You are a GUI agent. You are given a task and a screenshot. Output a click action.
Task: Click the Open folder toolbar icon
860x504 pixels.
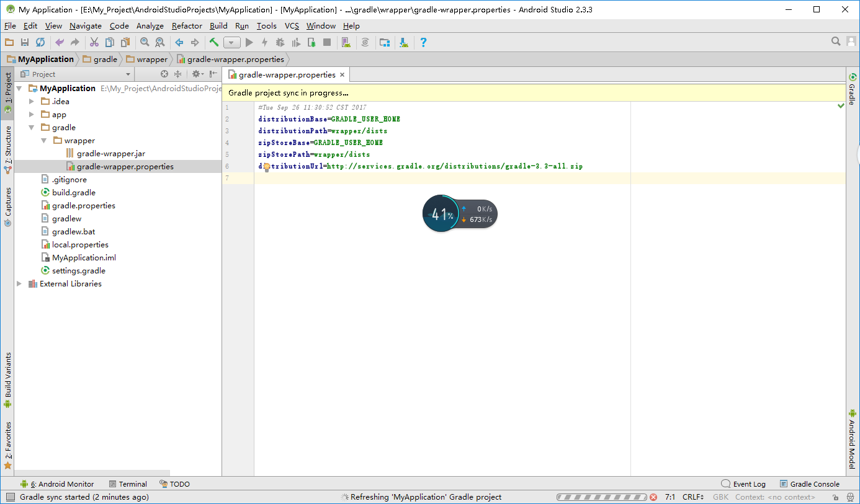[x=9, y=42]
